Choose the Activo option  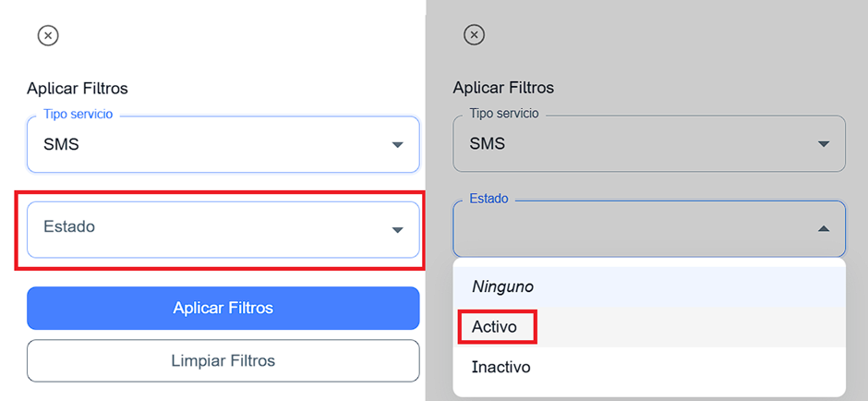[495, 327]
